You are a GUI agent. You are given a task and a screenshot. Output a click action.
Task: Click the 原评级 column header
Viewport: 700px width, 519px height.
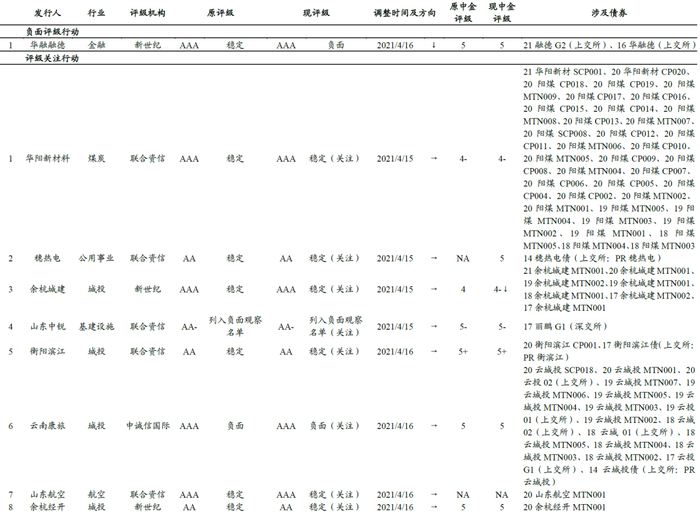[220, 13]
